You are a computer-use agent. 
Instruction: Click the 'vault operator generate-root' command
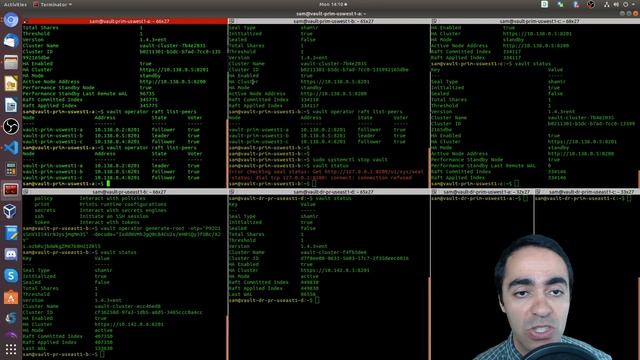[122, 234]
